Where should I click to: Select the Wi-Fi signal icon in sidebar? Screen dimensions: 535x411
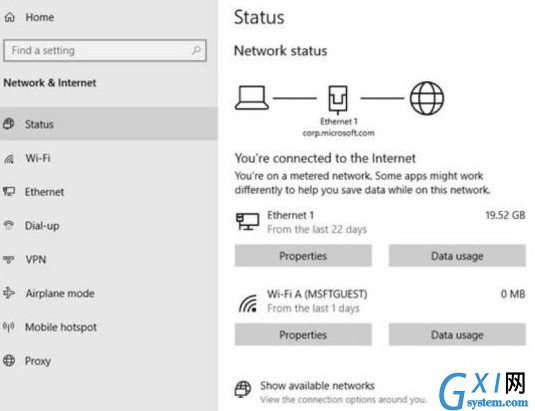click(x=9, y=158)
